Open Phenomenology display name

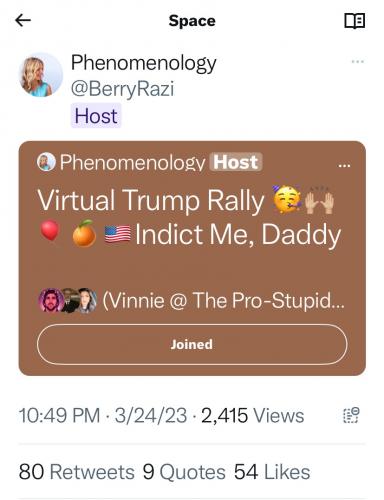(x=144, y=63)
